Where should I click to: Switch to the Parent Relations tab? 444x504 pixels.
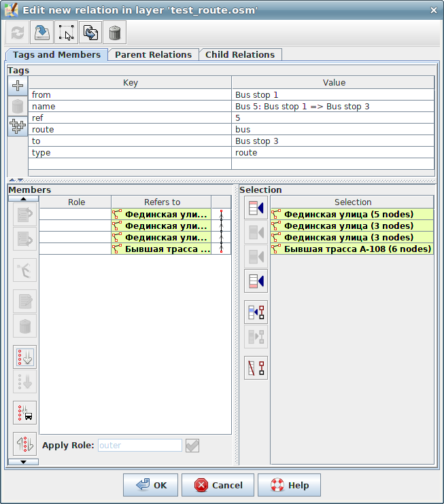point(153,55)
